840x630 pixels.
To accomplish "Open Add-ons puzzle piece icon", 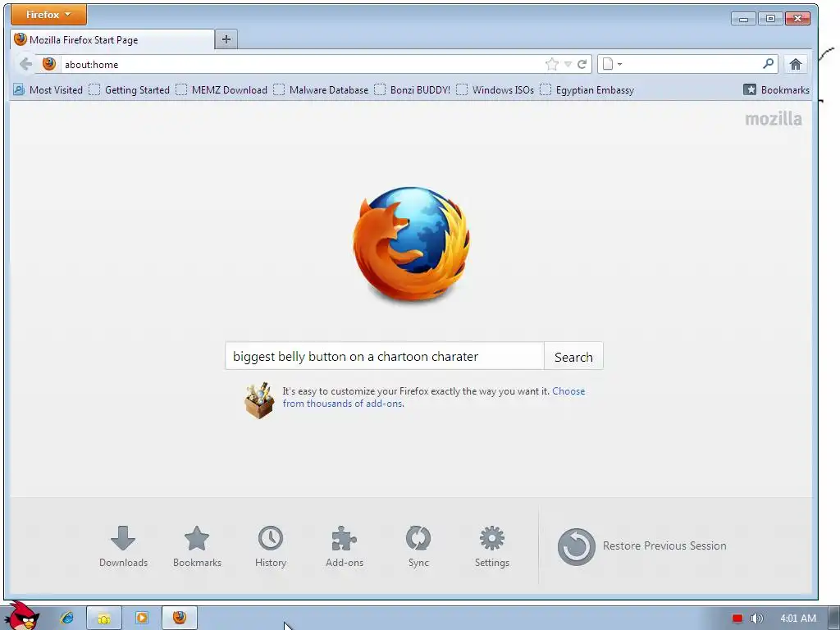I will (x=345, y=546).
